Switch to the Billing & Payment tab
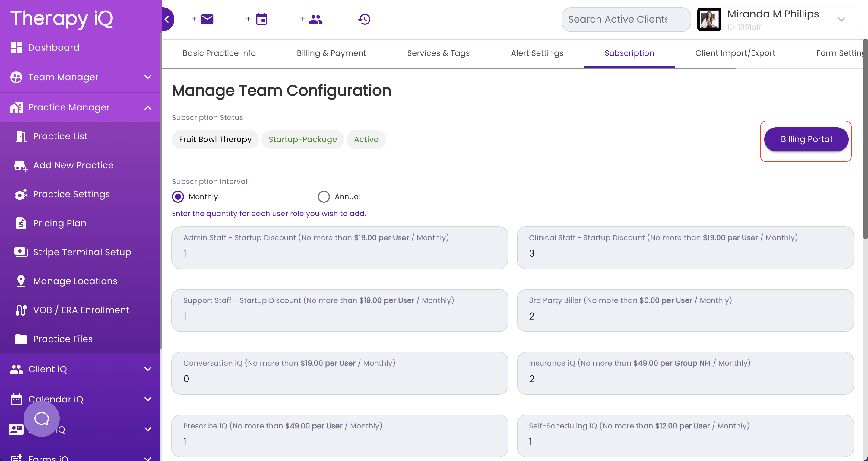 (x=331, y=53)
